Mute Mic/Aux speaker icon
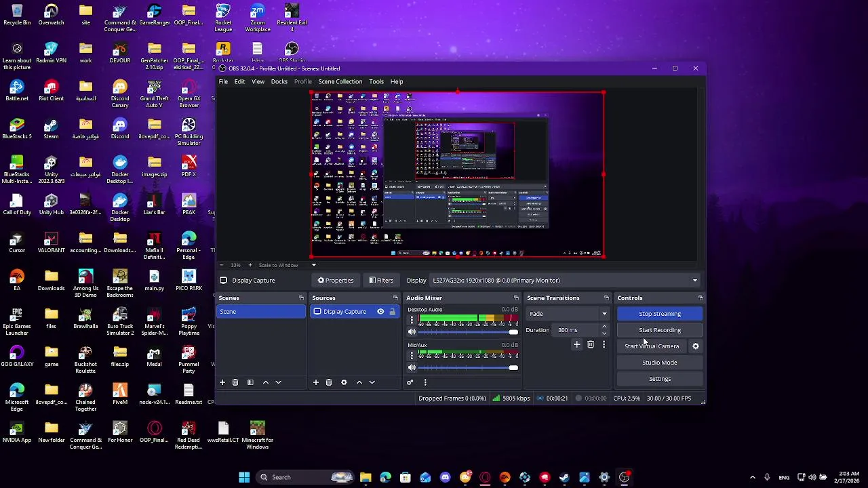 click(412, 367)
